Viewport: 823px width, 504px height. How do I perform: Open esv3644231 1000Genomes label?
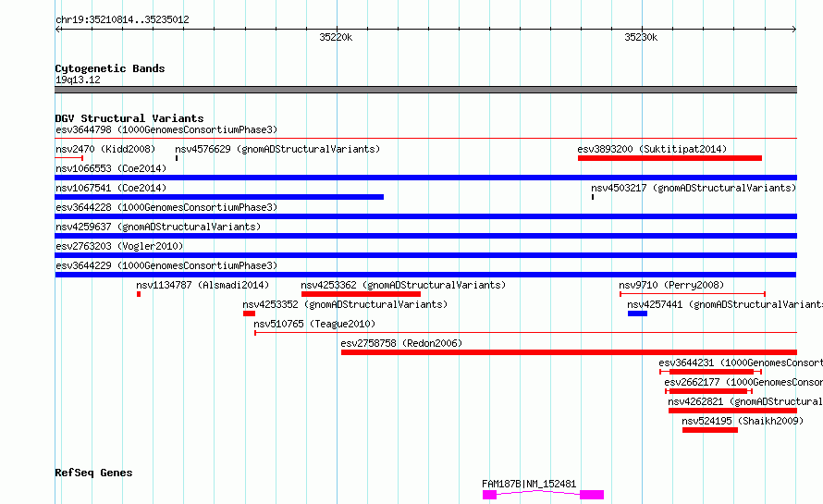point(741,363)
